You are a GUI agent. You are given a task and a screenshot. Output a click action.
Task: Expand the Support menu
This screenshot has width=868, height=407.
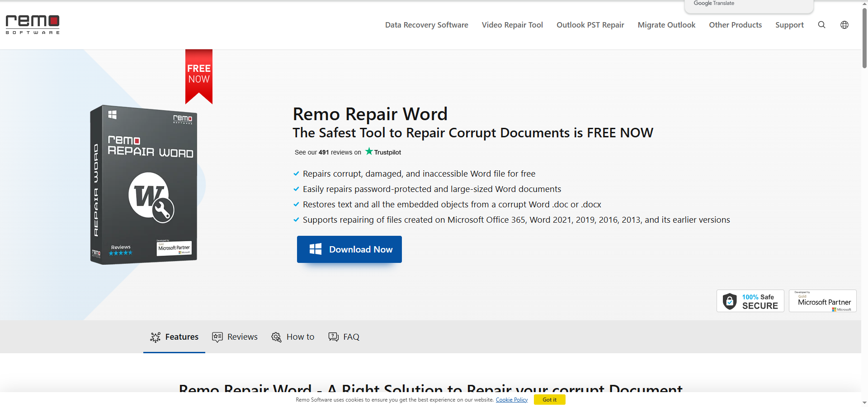pos(789,25)
